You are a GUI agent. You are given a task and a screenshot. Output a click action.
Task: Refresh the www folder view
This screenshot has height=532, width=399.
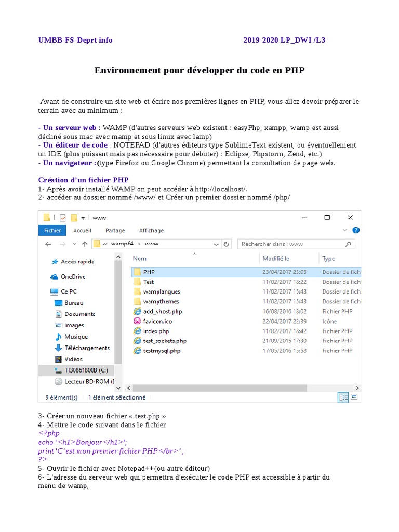coord(227,244)
